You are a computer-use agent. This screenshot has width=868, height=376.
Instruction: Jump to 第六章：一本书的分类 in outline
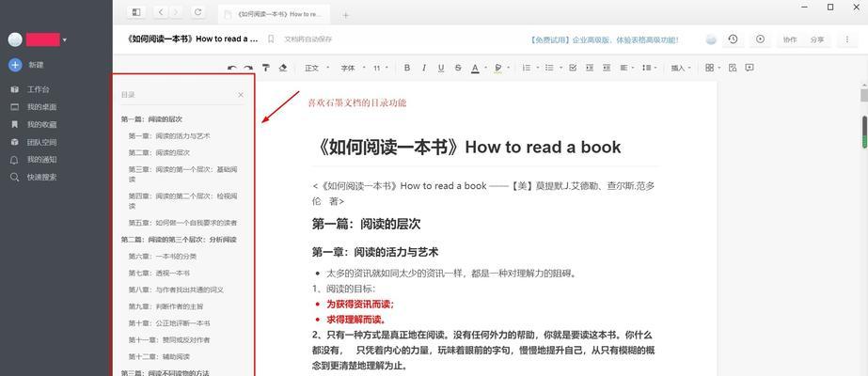(163, 257)
